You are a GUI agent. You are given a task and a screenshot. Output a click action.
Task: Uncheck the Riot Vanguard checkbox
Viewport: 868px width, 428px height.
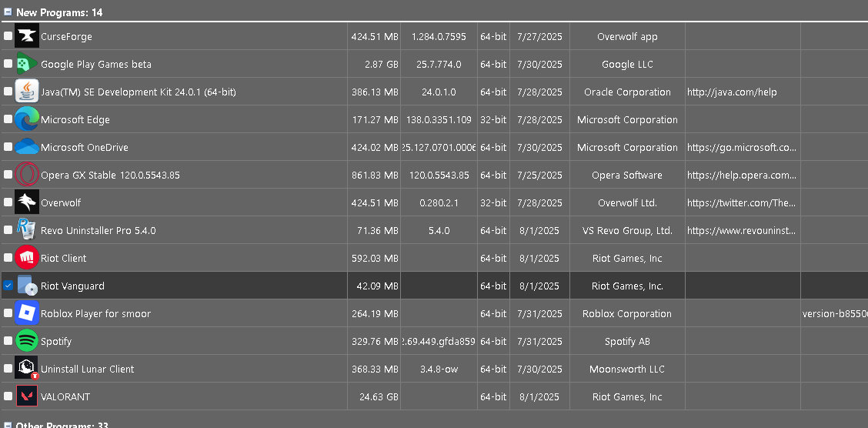[8, 285]
